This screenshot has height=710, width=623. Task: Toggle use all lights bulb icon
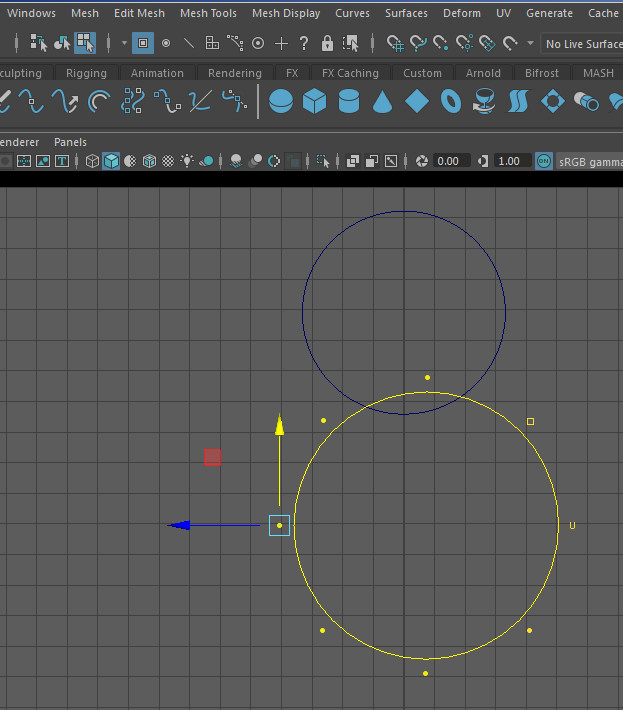[187, 161]
